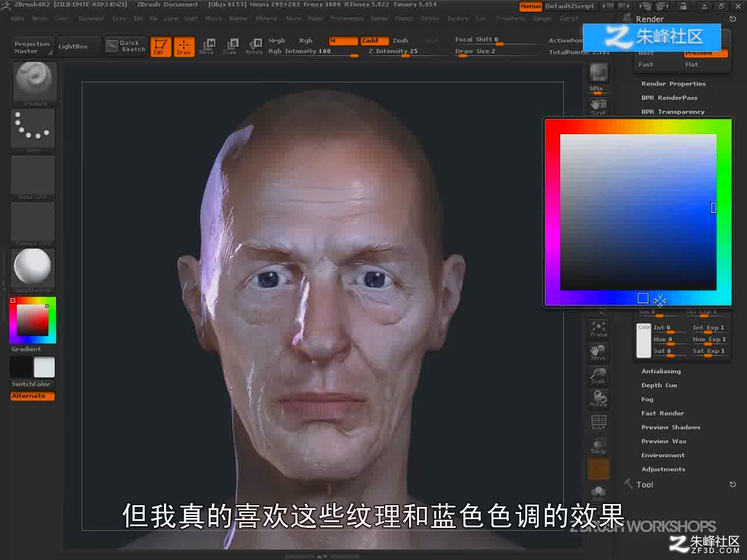Toggle the Rgb paint mode

[x=306, y=41]
